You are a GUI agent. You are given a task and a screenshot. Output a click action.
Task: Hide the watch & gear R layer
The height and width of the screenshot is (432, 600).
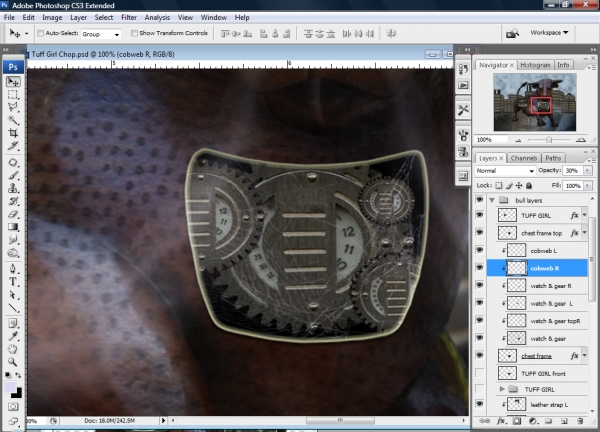click(x=479, y=285)
